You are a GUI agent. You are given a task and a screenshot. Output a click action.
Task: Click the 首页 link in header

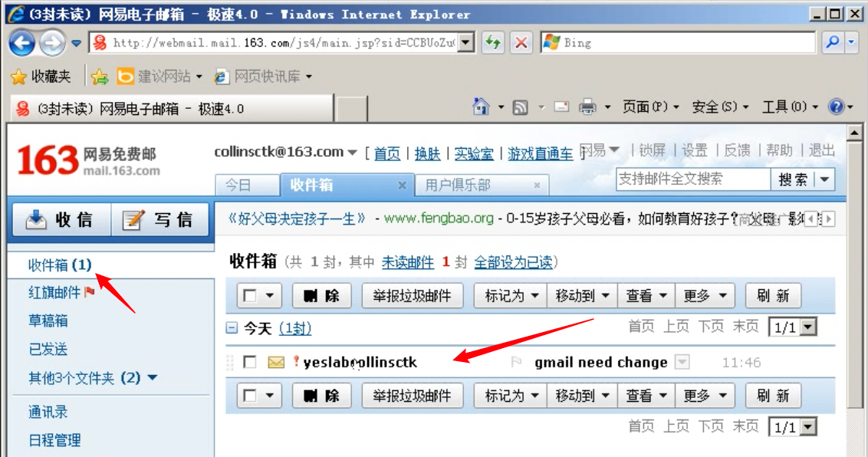[x=387, y=153]
